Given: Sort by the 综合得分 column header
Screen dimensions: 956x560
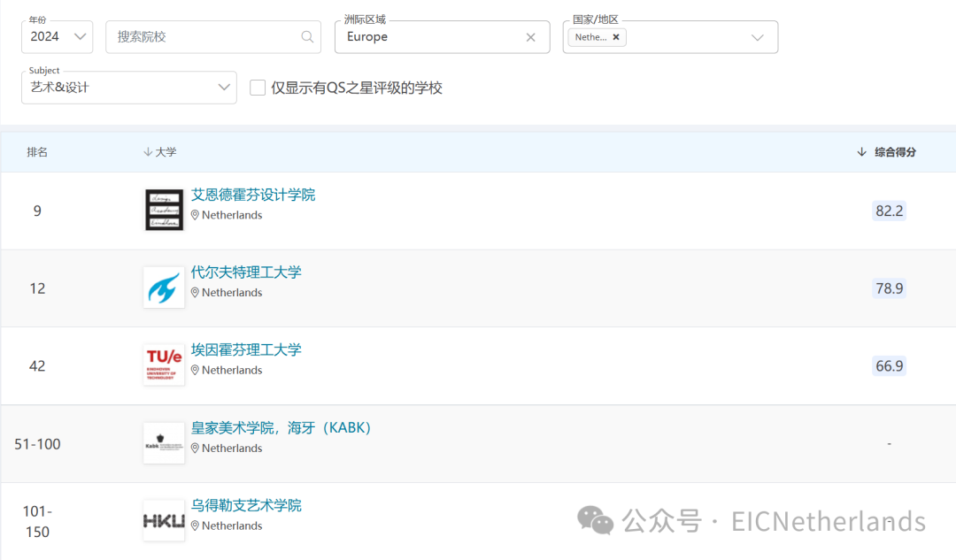Looking at the screenshot, I should [x=895, y=152].
